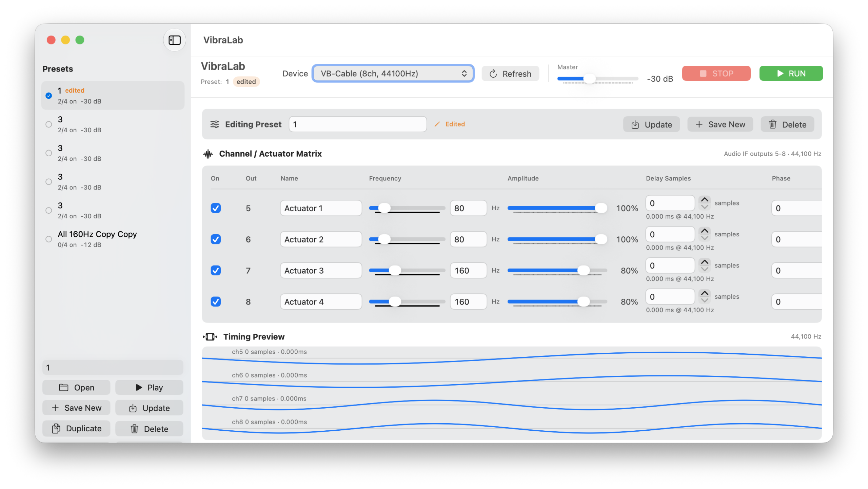
Task: Click the sidebar Duplicate button
Action: [76, 428]
